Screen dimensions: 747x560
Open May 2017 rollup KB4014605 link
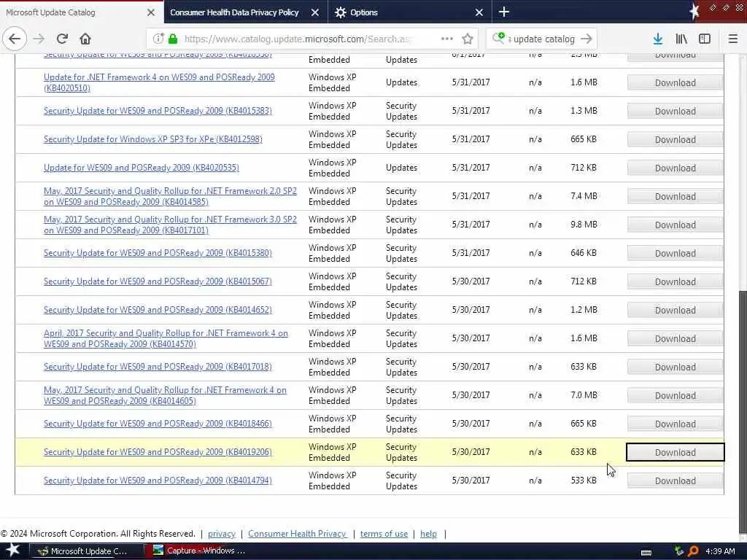click(165, 395)
